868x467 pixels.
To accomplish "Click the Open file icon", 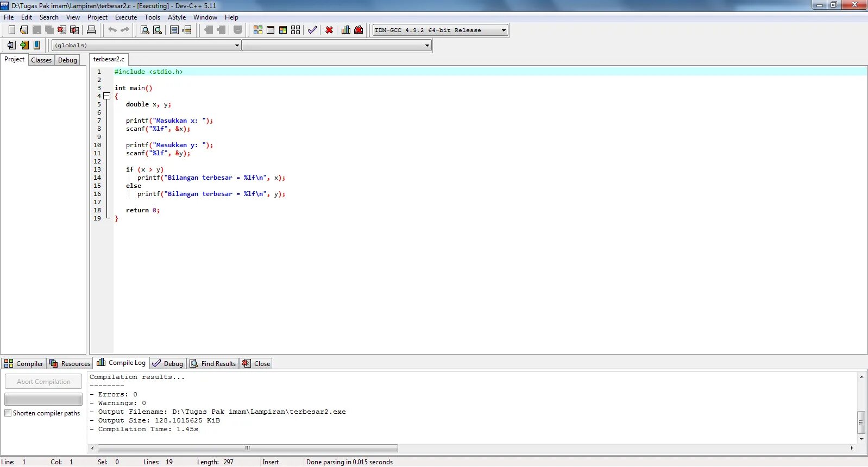I will click(x=24, y=30).
